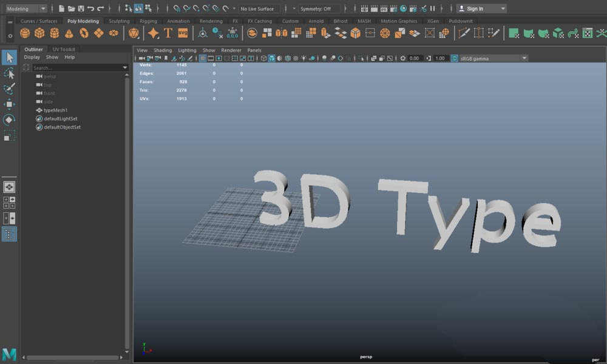Select the Polygon Type text tool

click(168, 33)
